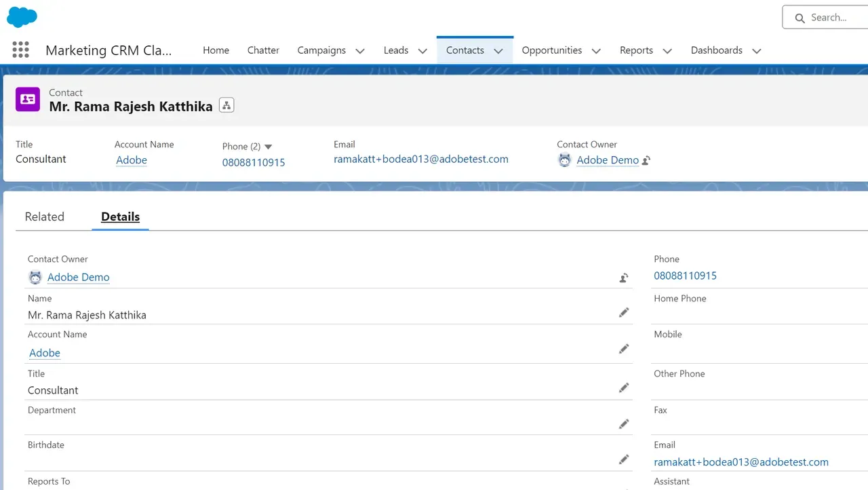Viewport: 868px width, 490px height.
Task: Switch to the Related tab
Action: (45, 216)
